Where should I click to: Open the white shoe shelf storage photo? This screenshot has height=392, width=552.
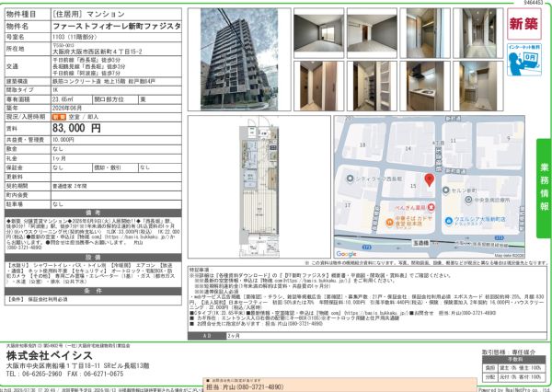point(372,86)
